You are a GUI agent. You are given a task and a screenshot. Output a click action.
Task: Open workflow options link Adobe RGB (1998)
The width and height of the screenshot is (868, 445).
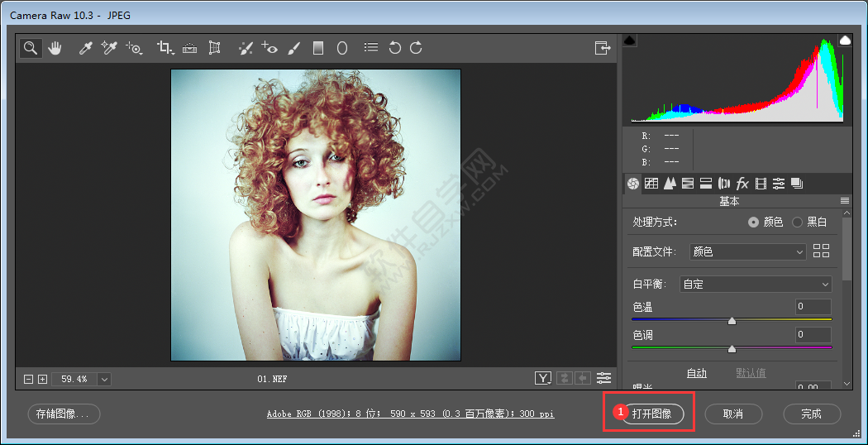tap(410, 414)
